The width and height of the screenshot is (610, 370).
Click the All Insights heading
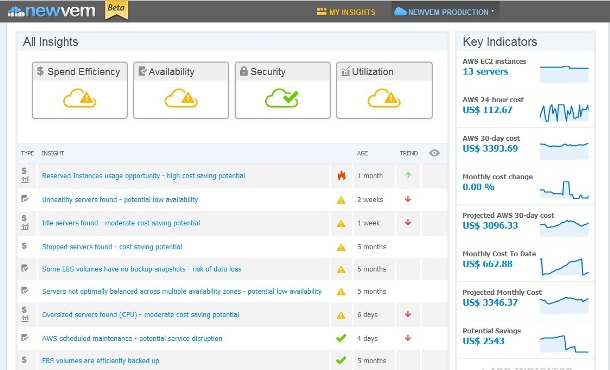click(x=51, y=42)
